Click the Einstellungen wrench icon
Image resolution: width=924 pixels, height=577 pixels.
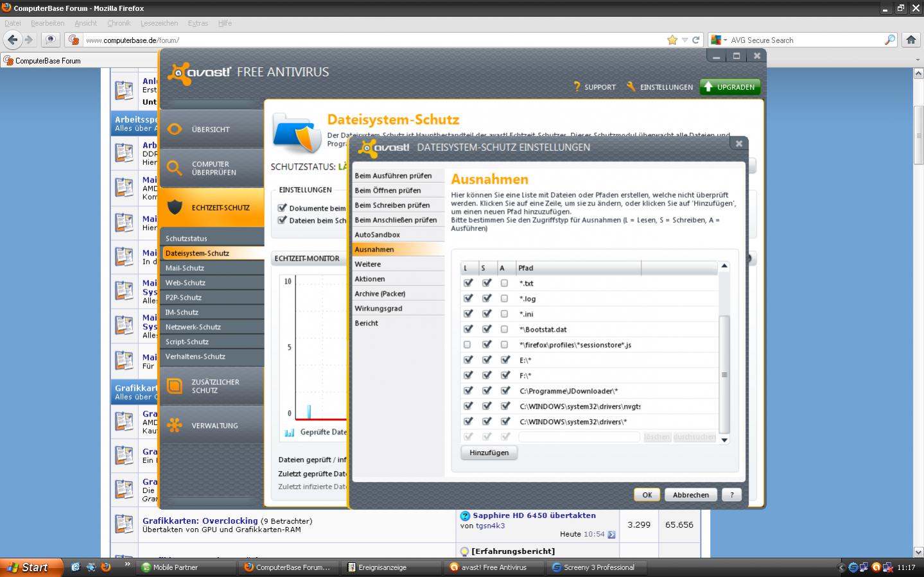click(631, 87)
